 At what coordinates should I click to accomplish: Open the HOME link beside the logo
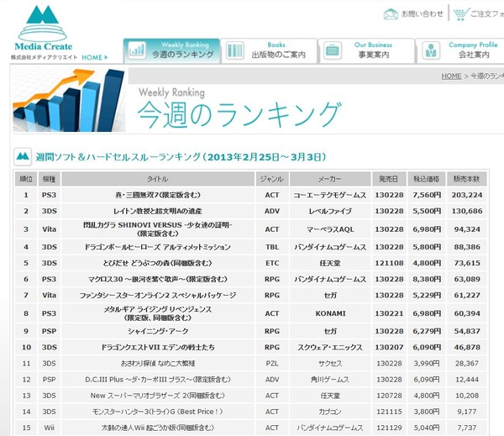(x=94, y=58)
